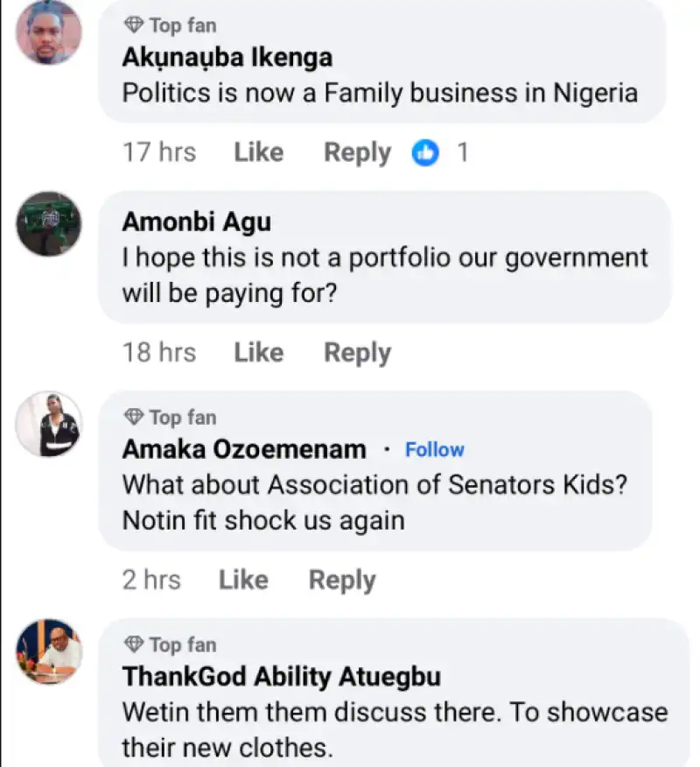
Task: Click the blue like reaction icon
Action: click(426, 153)
